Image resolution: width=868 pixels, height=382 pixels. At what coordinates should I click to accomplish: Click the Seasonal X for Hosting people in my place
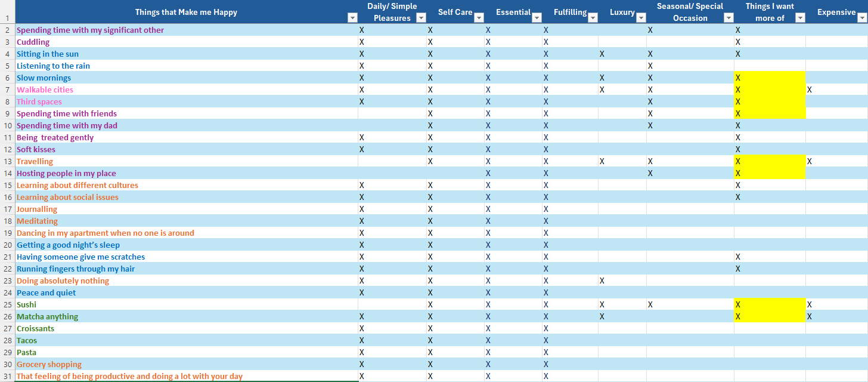(x=650, y=173)
